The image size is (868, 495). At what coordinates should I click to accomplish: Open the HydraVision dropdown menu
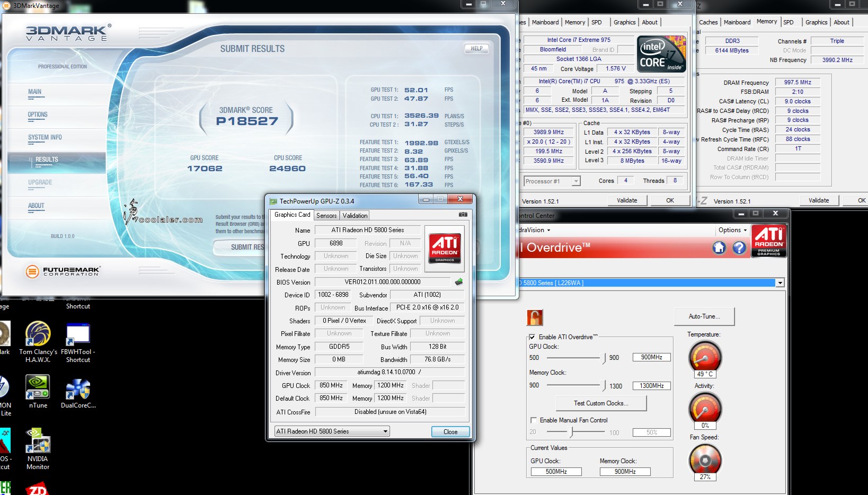pyautogui.click(x=534, y=230)
